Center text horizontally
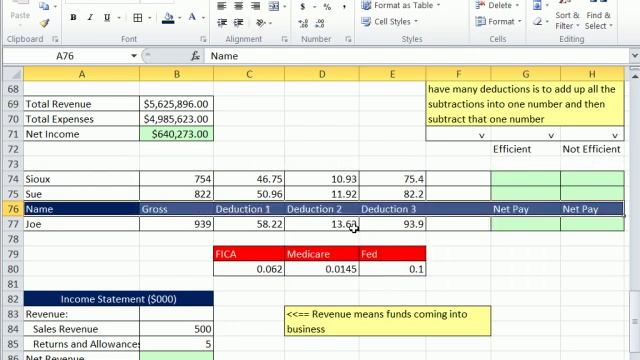This screenshot has width=640, height=360. click(238, 6)
